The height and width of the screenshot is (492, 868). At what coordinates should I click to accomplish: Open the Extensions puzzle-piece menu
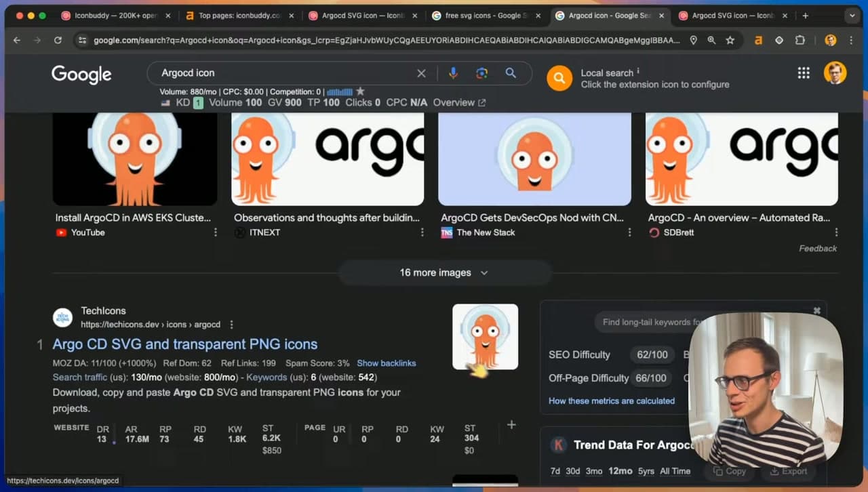[800, 41]
